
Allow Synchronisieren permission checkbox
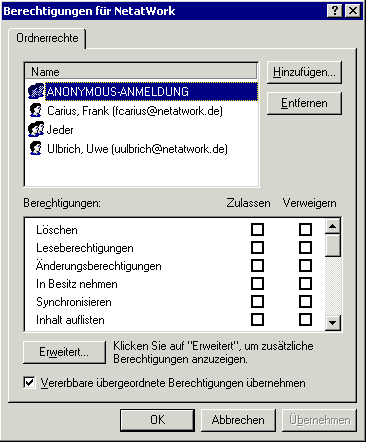257,302
